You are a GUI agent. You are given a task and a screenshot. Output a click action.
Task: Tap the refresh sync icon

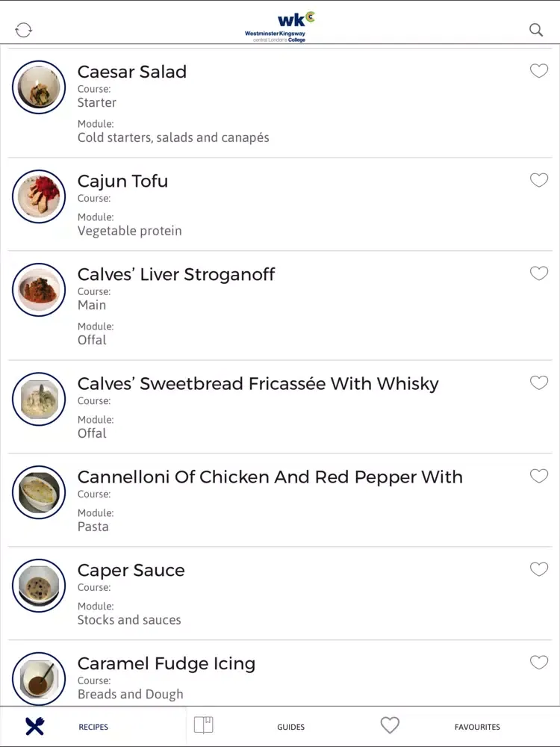tap(24, 30)
